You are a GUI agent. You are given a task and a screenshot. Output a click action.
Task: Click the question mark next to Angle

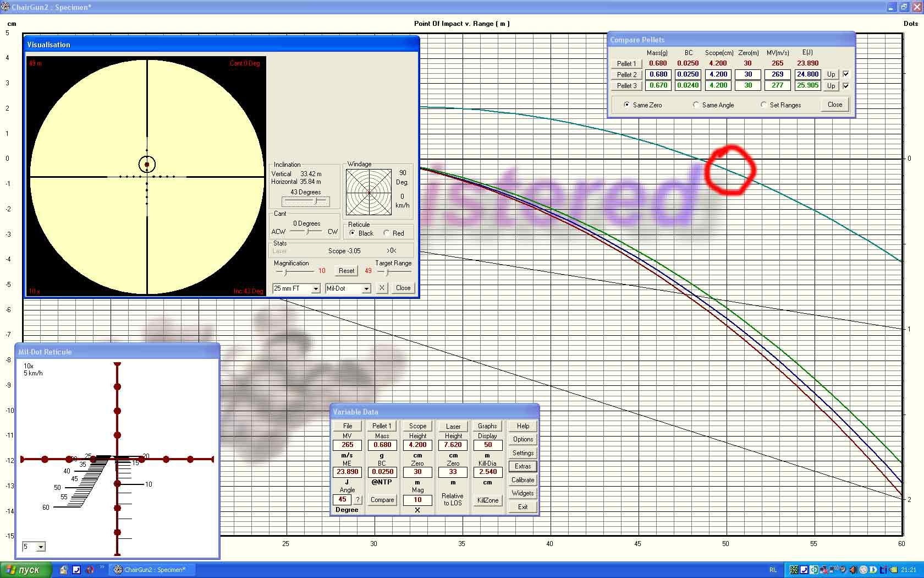click(x=358, y=500)
